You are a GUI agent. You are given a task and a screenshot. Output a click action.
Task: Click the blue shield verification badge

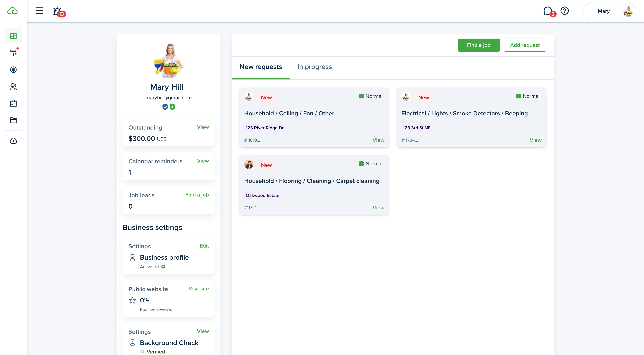click(165, 107)
